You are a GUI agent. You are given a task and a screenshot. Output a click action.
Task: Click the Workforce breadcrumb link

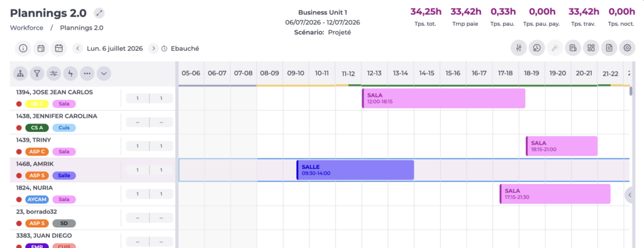tap(26, 28)
